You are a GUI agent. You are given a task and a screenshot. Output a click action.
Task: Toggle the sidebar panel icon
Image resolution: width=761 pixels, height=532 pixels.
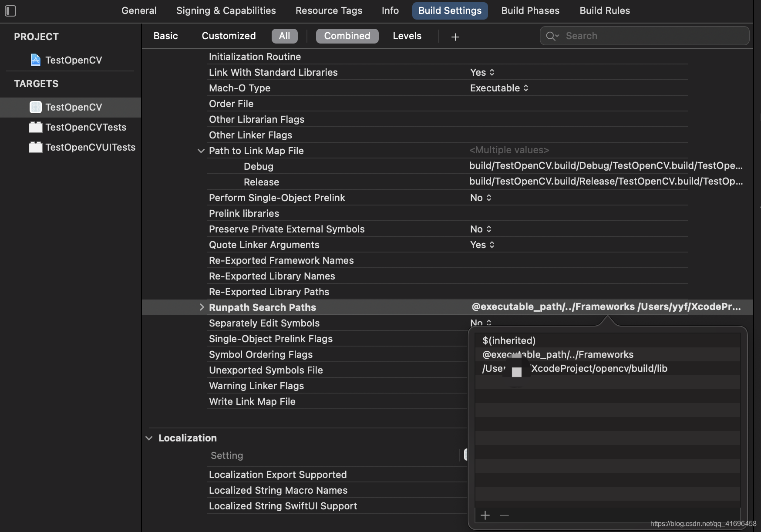coord(10,11)
